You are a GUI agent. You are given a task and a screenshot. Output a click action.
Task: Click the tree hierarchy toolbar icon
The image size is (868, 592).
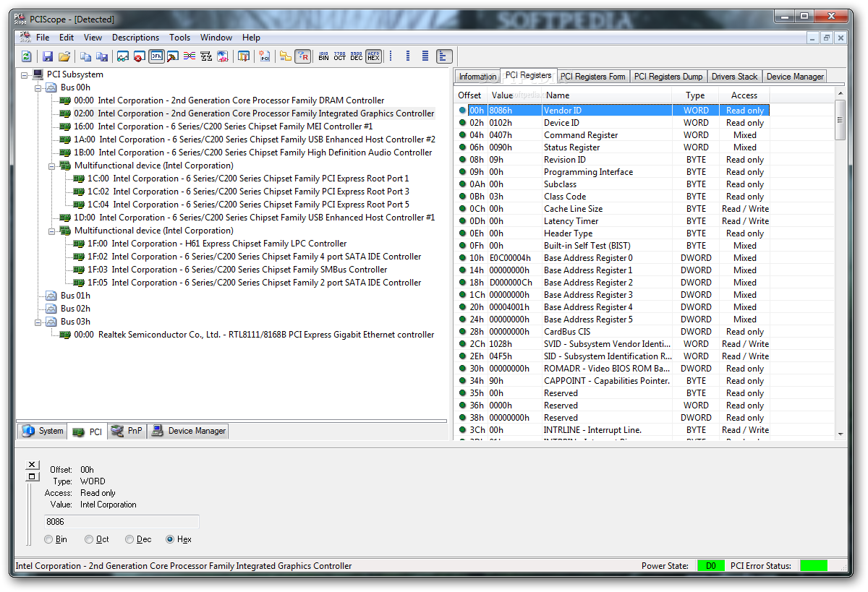pos(206,56)
